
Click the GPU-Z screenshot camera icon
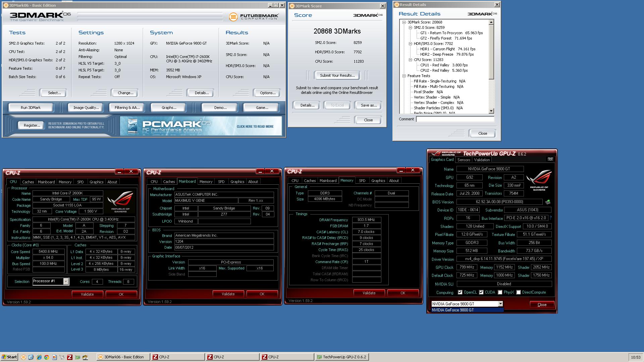click(x=550, y=159)
